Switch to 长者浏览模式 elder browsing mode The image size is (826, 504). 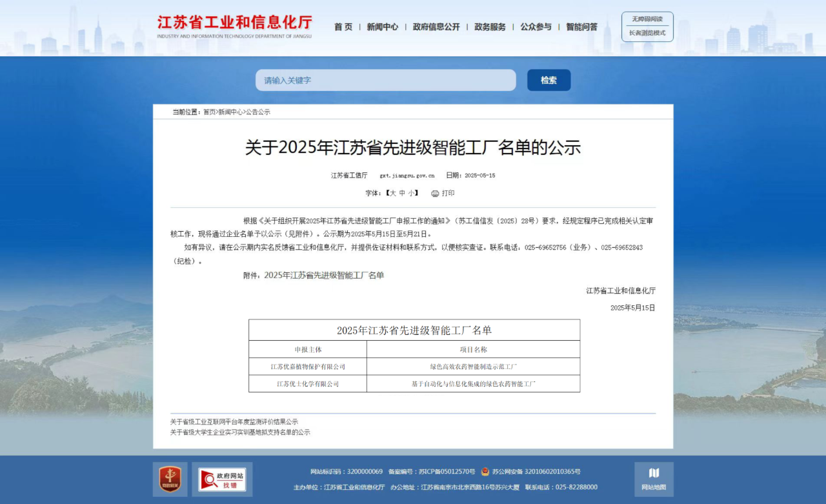[x=647, y=34]
